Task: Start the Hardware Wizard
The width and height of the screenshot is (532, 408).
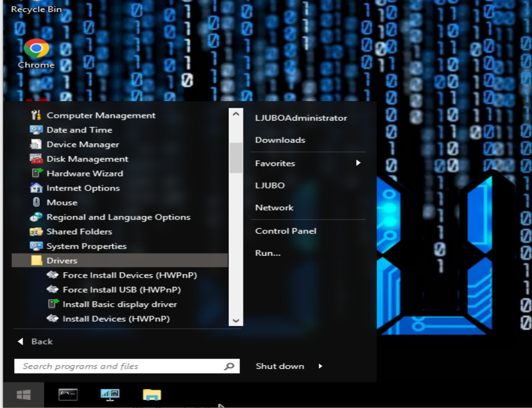Action: click(120, 173)
